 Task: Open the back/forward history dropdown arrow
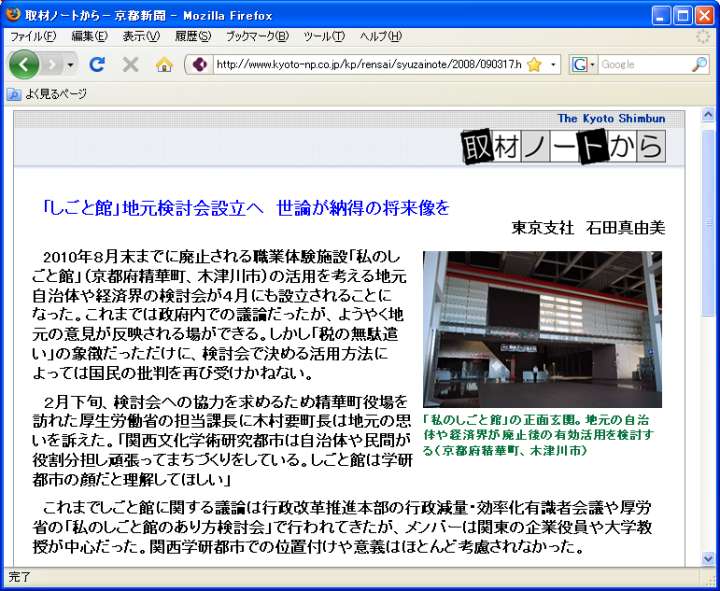tap(71, 64)
